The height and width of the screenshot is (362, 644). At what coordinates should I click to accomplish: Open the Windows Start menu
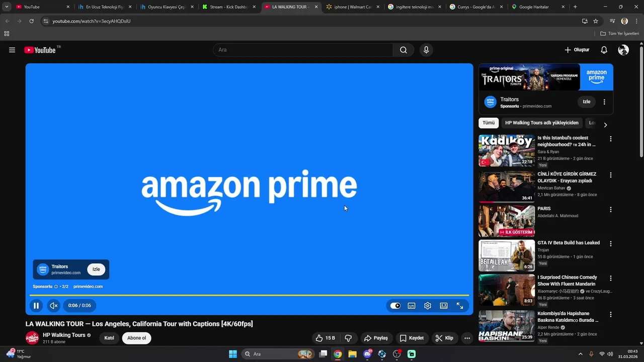point(233,354)
